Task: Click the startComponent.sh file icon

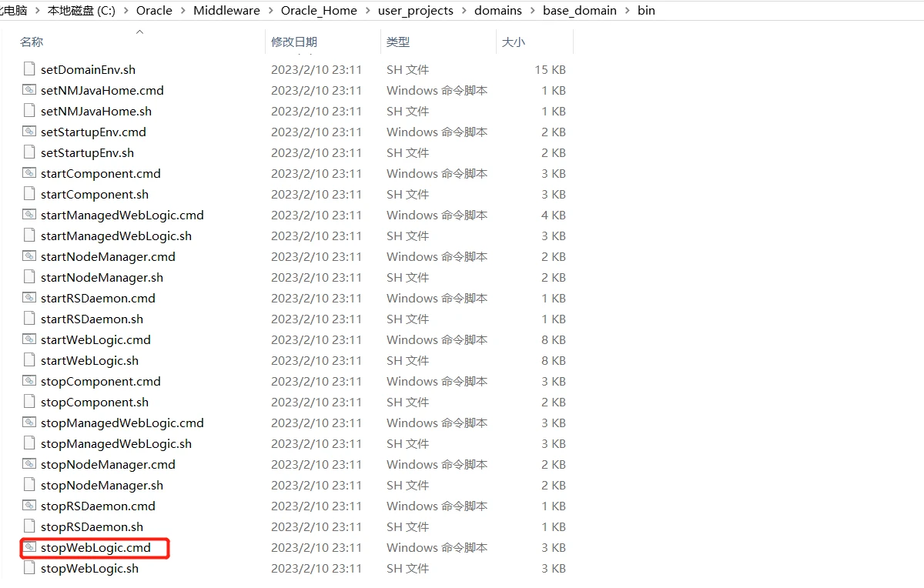Action: tap(29, 194)
